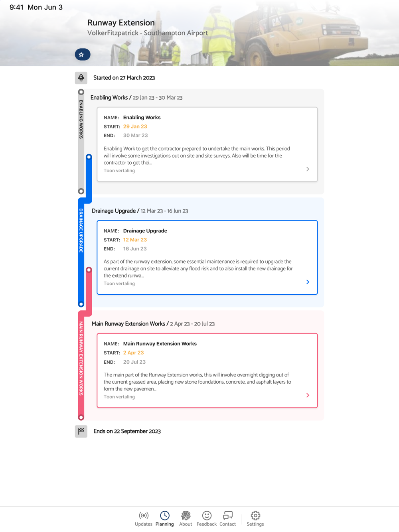Expand Main Runway Extension Works chevron
The width and height of the screenshot is (399, 532).
click(x=308, y=395)
